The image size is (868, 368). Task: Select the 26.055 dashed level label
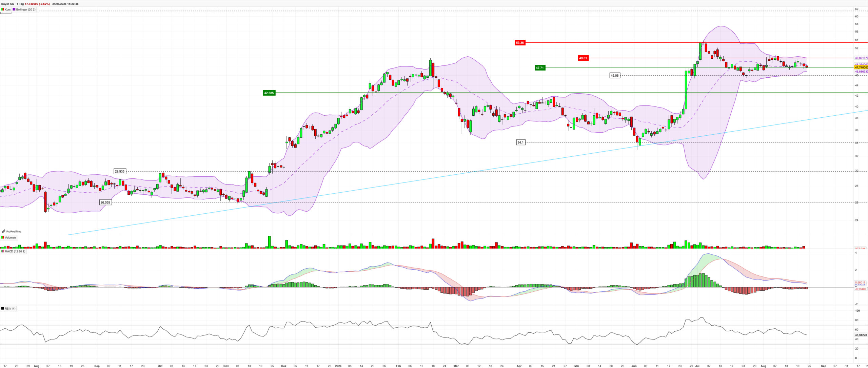tap(105, 202)
